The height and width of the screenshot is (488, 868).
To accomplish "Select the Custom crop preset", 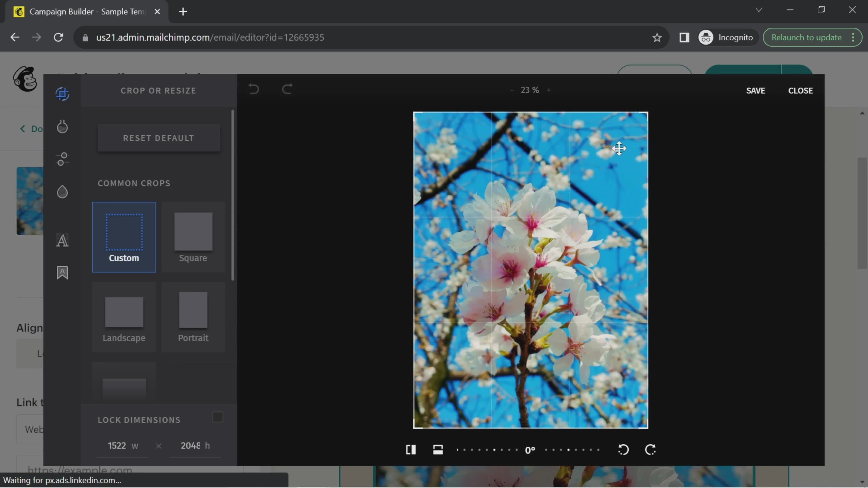I will tap(124, 237).
